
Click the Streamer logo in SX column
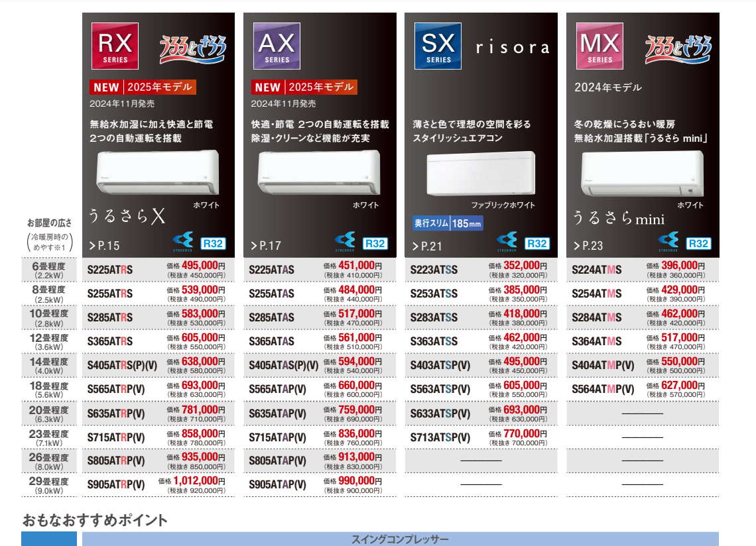click(x=507, y=241)
